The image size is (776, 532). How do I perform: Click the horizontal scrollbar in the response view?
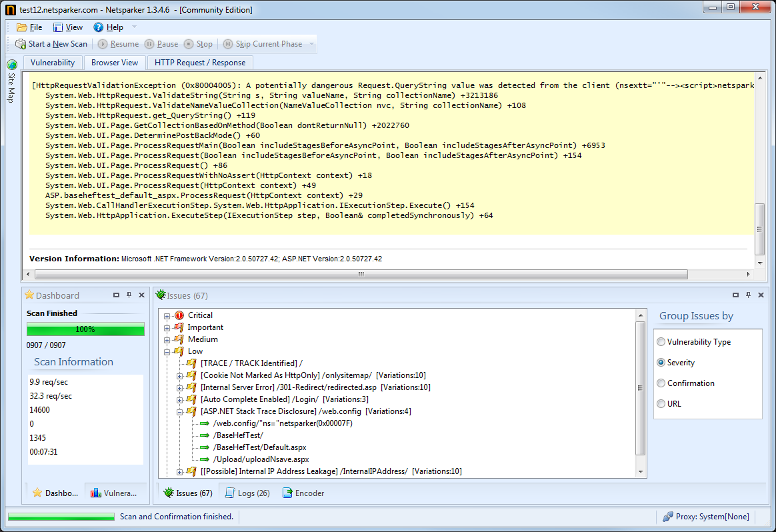coord(361,274)
